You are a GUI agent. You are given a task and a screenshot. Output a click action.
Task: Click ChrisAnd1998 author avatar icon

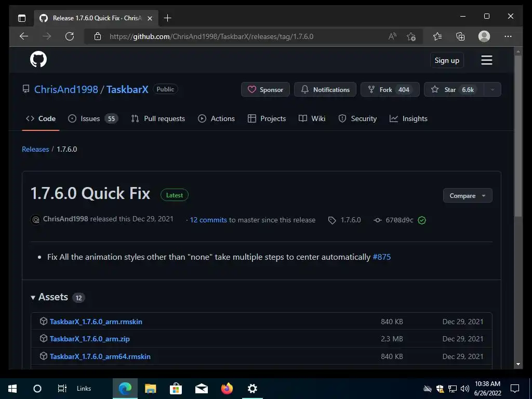pos(36,220)
